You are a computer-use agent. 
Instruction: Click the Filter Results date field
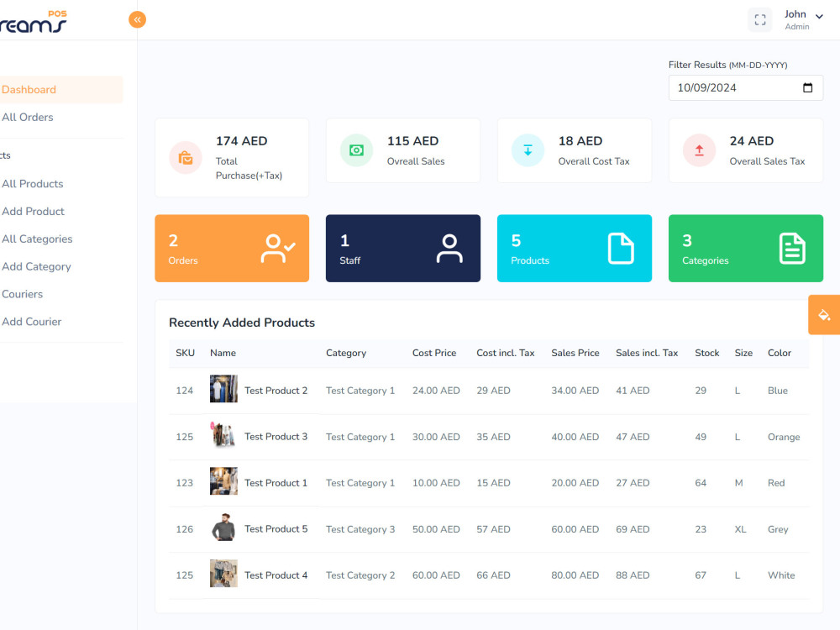point(745,88)
